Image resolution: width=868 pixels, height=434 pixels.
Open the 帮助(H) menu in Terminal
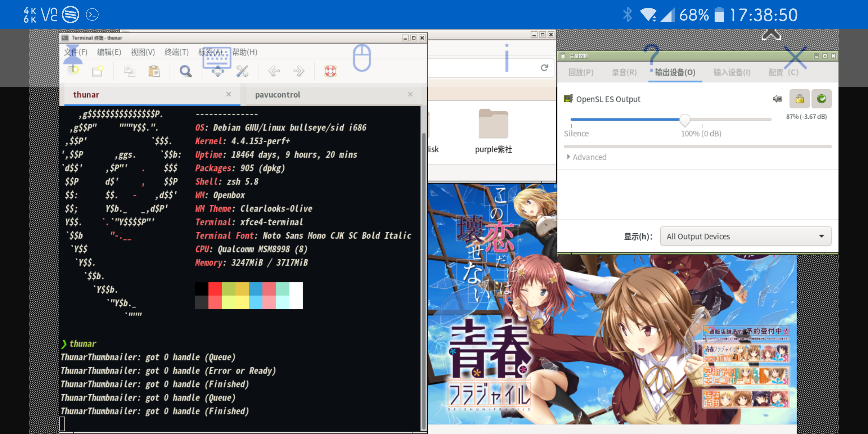[245, 52]
